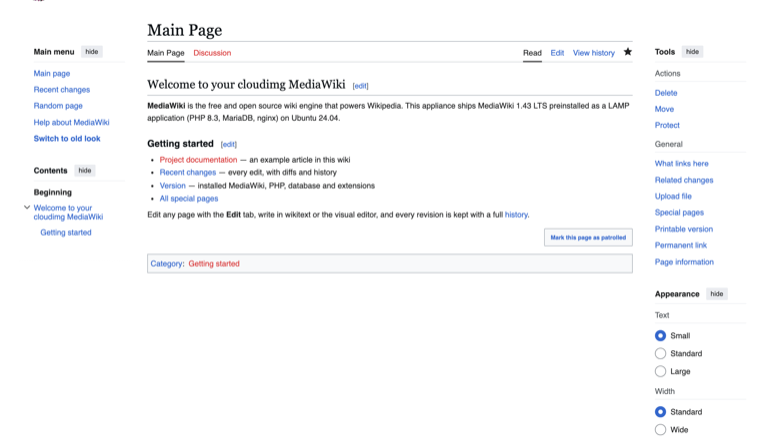Viewport: 780px width, 439px height.
Task: Click Protect in Tools actions
Action: (667, 125)
